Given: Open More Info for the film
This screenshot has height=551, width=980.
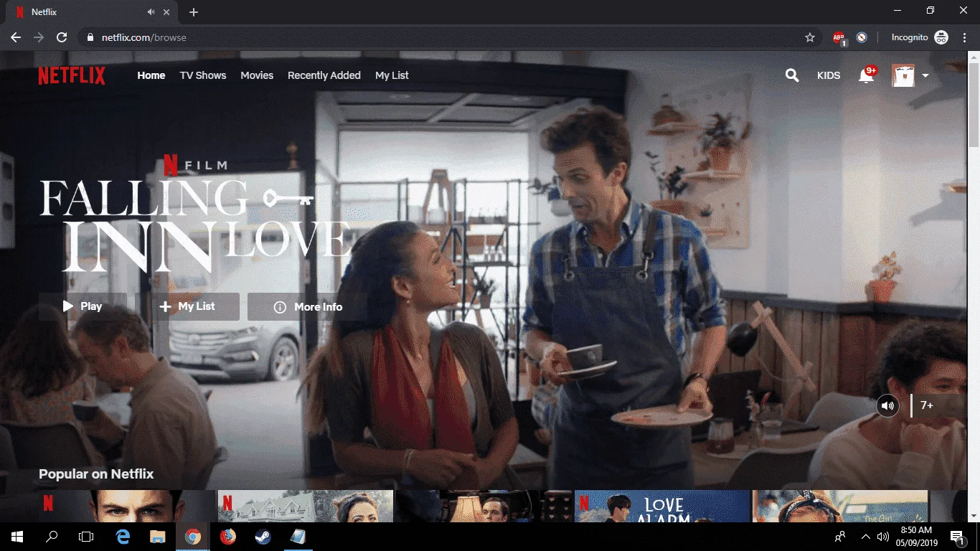Looking at the screenshot, I should pyautogui.click(x=308, y=306).
